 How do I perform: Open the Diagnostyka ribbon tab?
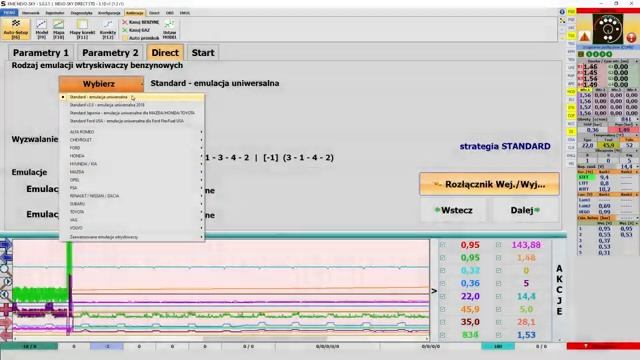(x=81, y=13)
